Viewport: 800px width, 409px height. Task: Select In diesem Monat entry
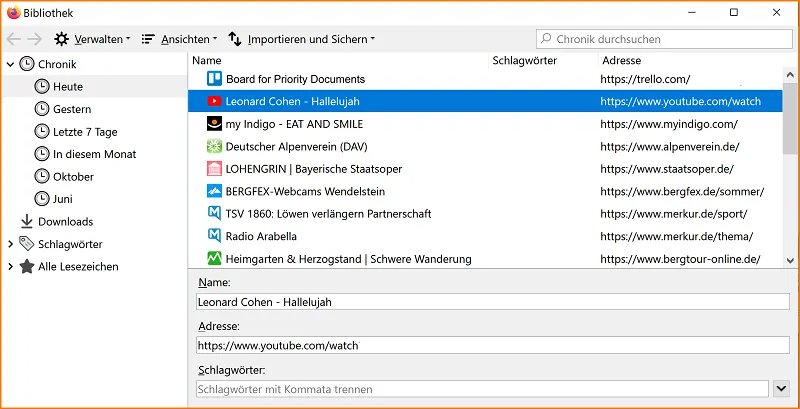(x=94, y=154)
